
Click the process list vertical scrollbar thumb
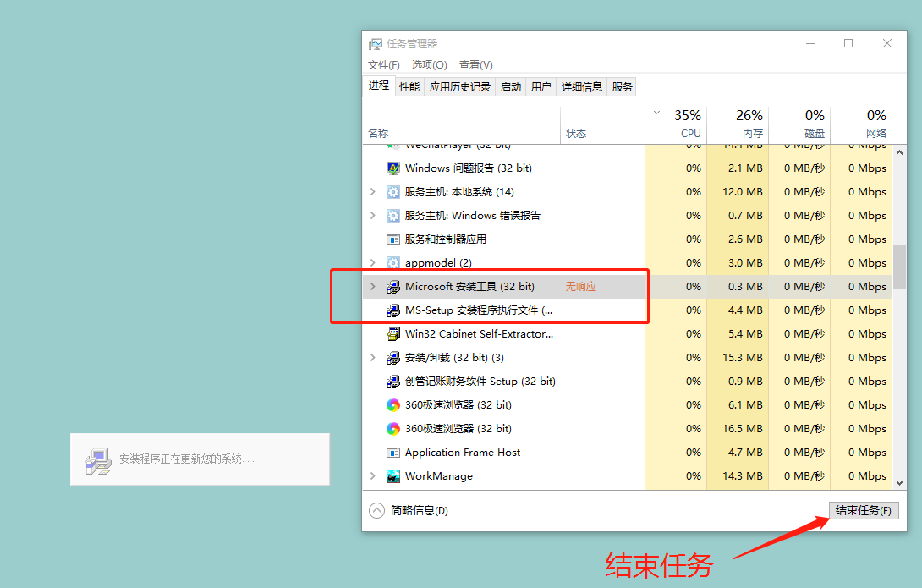[899, 267]
